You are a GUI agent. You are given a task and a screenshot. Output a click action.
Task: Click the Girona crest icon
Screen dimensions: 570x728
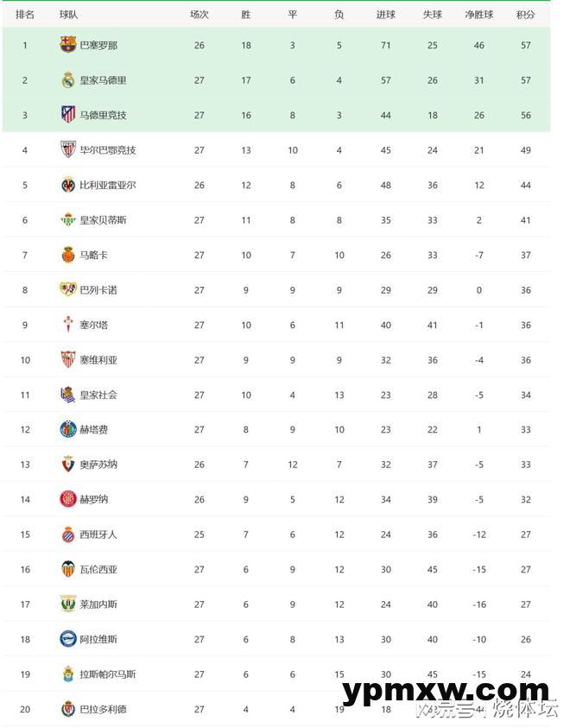68,499
